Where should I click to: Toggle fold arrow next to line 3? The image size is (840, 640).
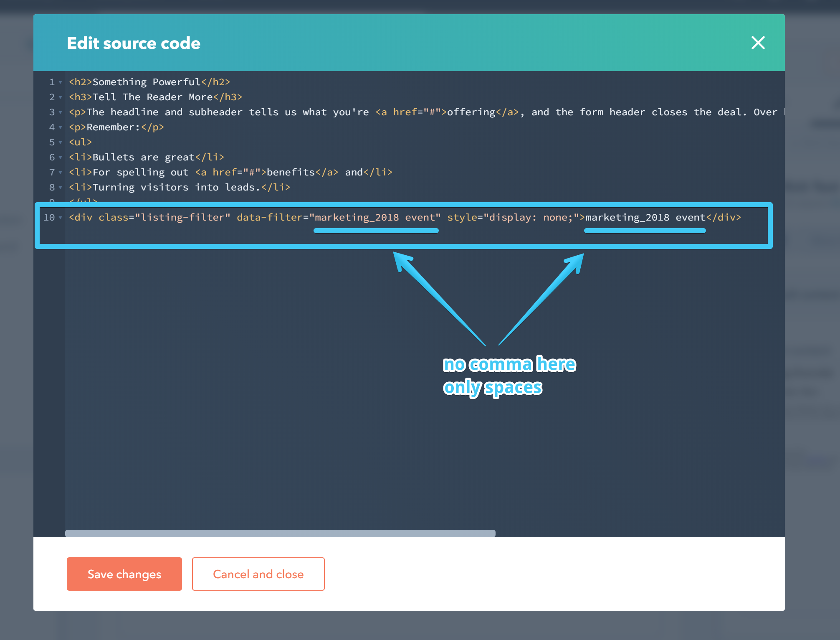[x=61, y=112]
